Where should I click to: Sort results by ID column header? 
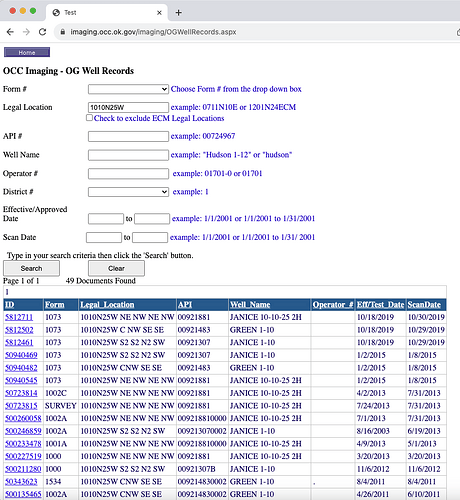coord(10,305)
